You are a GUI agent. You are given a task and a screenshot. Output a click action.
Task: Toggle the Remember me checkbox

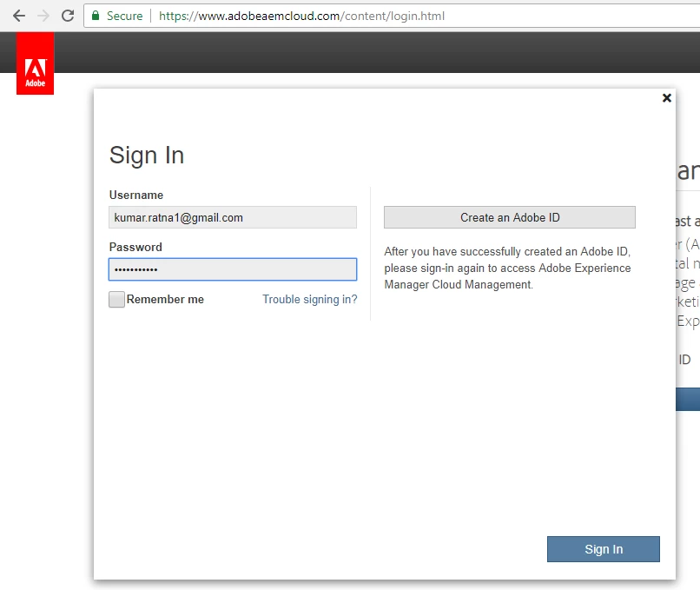click(116, 299)
